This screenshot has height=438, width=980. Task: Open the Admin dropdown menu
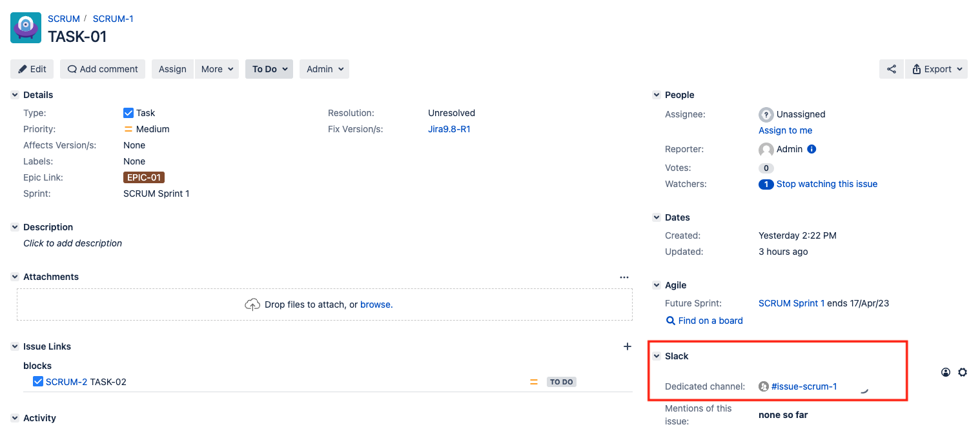pos(324,69)
